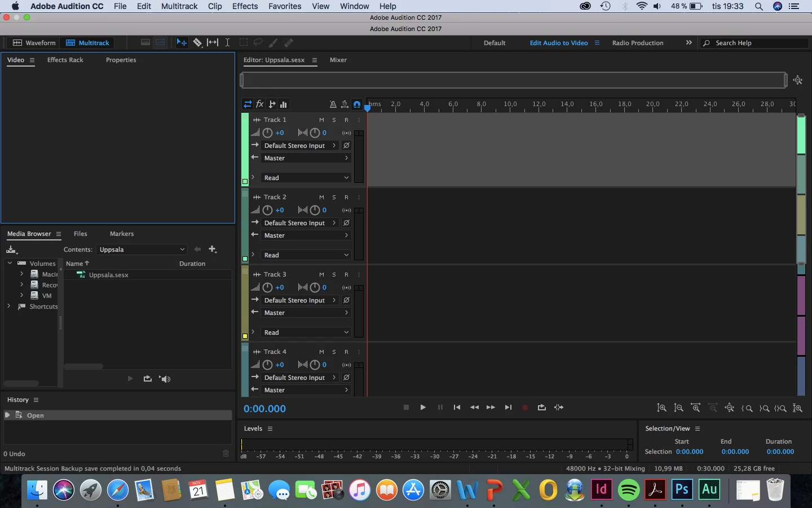This screenshot has width=812, height=508.
Task: Toggle Skip Selection button
Action: click(x=559, y=408)
